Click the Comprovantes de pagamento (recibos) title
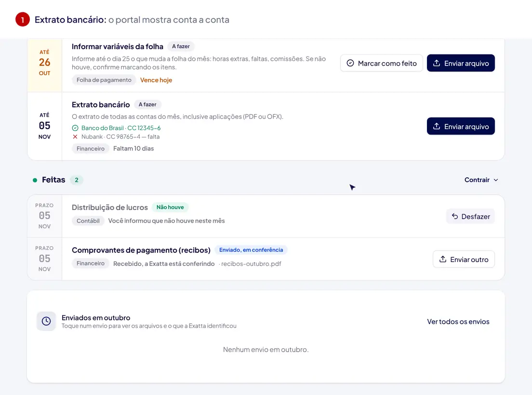The image size is (532, 395). click(141, 250)
